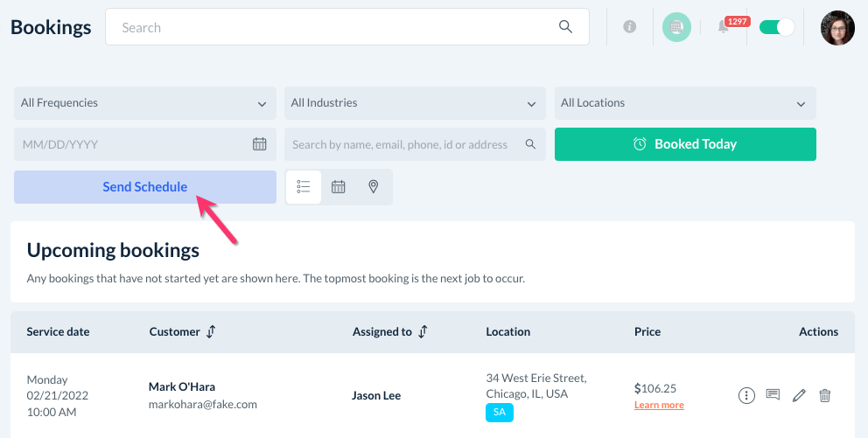Open booking message chat icon
The height and width of the screenshot is (438, 868).
[x=773, y=395]
